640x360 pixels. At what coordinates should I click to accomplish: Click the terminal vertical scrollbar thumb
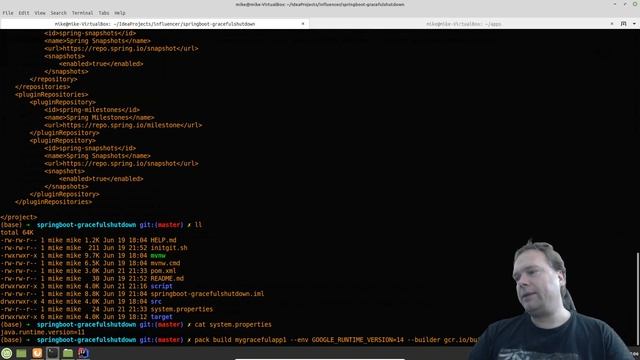(637, 298)
